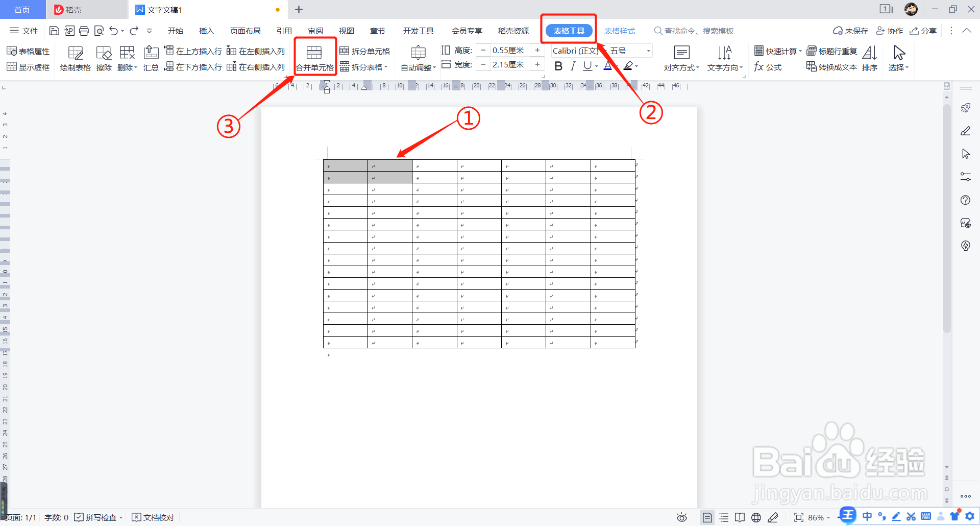Open the help question-mark icon in right sidebar
This screenshot has height=526, width=980.
pyautogui.click(x=965, y=200)
